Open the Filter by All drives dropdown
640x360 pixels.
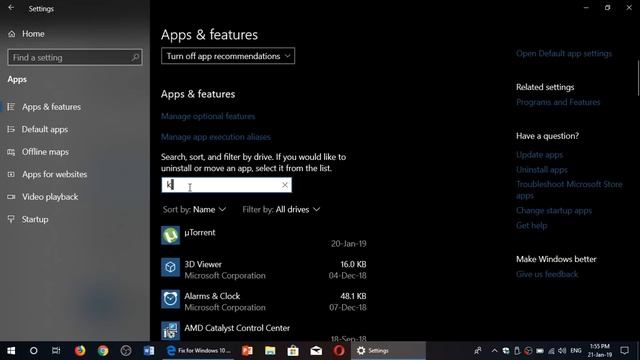click(x=281, y=209)
